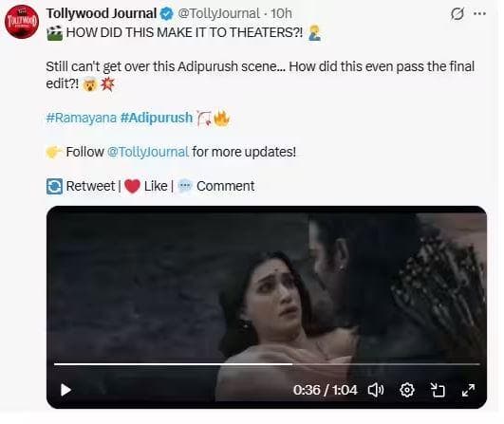The width and height of the screenshot is (504, 424).
Task: Click the Tollywood Journal display name
Action: [x=102, y=13]
